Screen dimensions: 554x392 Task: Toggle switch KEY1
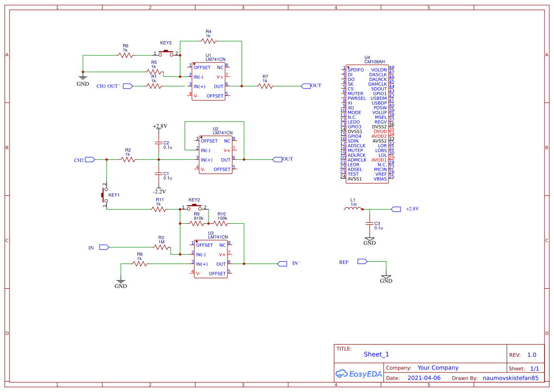(x=103, y=194)
